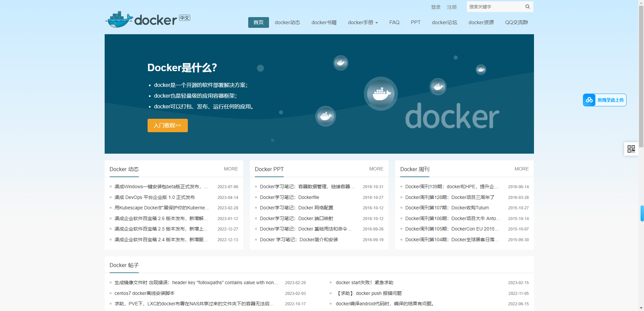The width and height of the screenshot is (644, 311).
Task: Click the Docker 帖子 section heading
Action: (124, 265)
